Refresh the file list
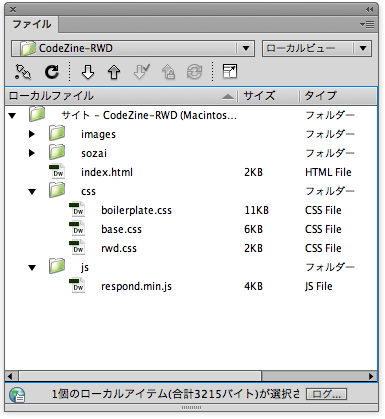 [x=52, y=72]
